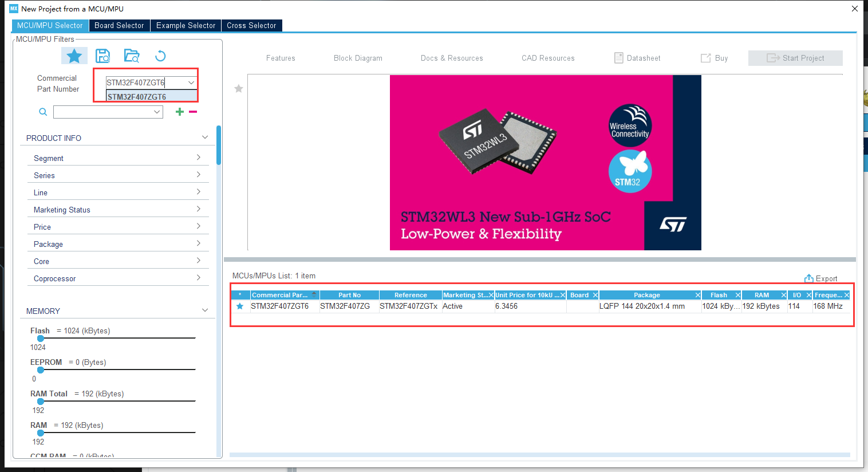
Task: Select the 168 MHz frequency cell
Action: 831,306
